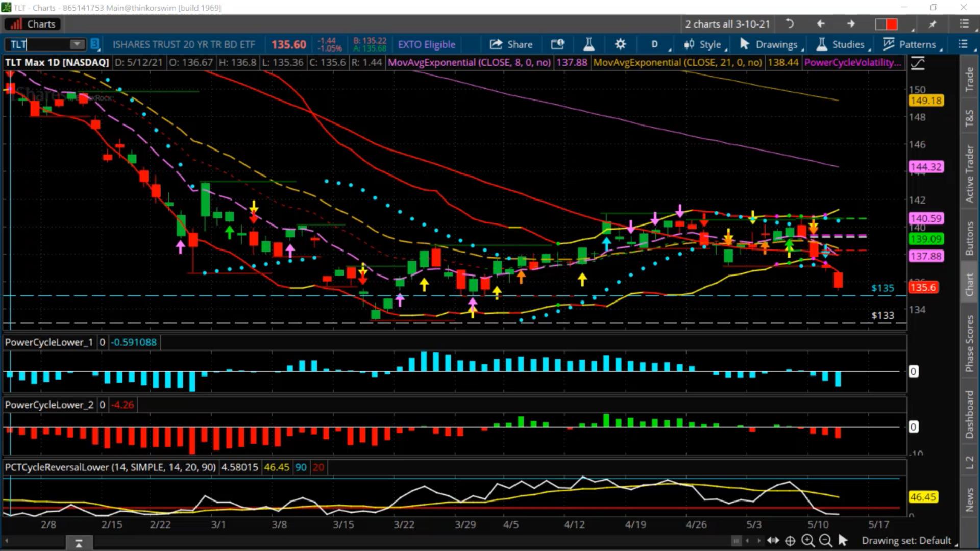This screenshot has height=551, width=980.
Task: Open the T&S sidebar tab
Action: coord(969,118)
